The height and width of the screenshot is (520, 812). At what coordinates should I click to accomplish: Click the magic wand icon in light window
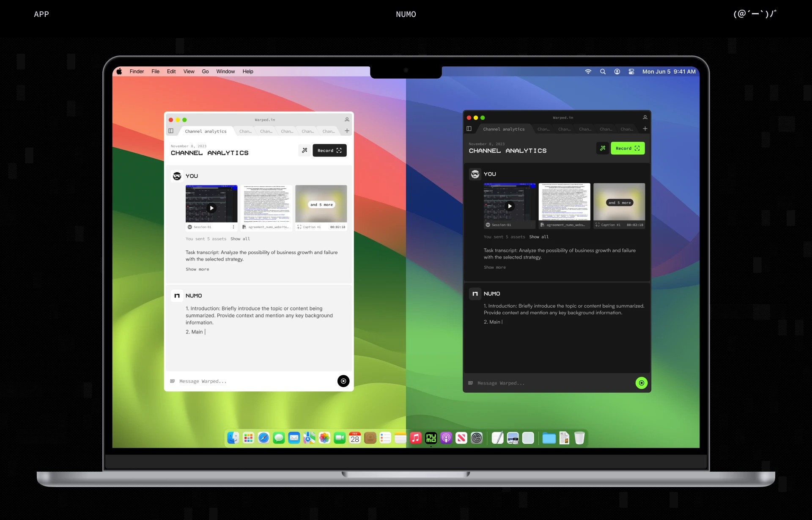tap(304, 150)
